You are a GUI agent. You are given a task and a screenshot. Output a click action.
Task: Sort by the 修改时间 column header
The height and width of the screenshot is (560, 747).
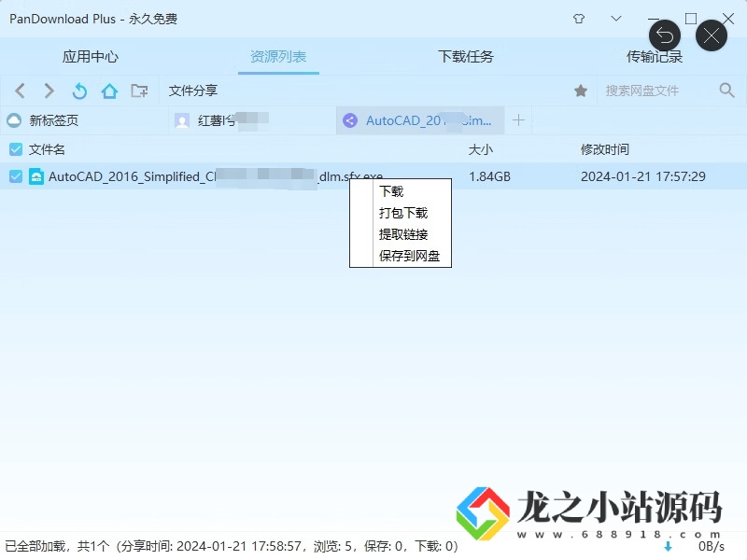[x=604, y=149]
